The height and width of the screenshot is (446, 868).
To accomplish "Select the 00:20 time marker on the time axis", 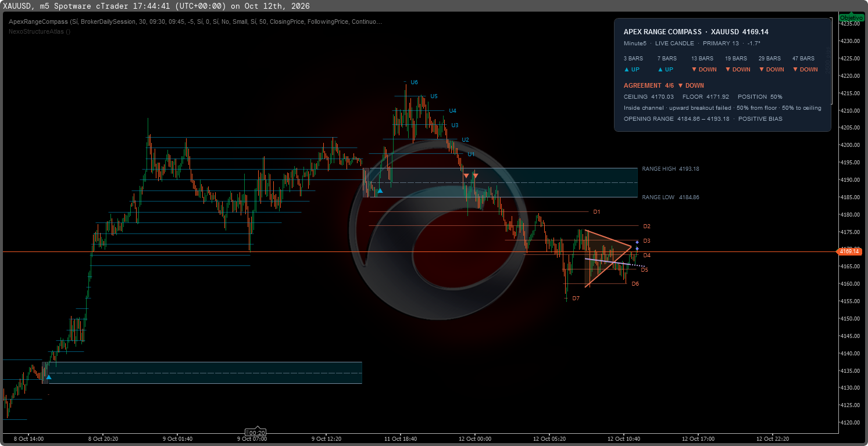I will click(x=256, y=433).
